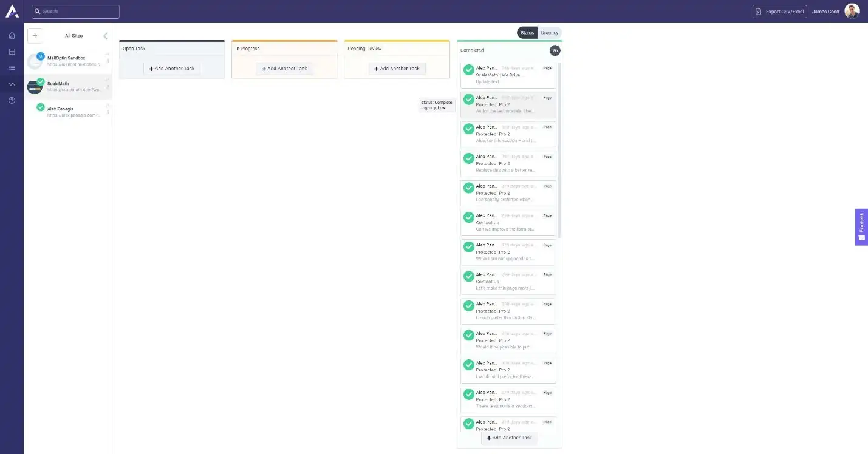This screenshot has height=454, width=868.
Task: Click the activity graph icon in sidebar
Action: tap(11, 84)
